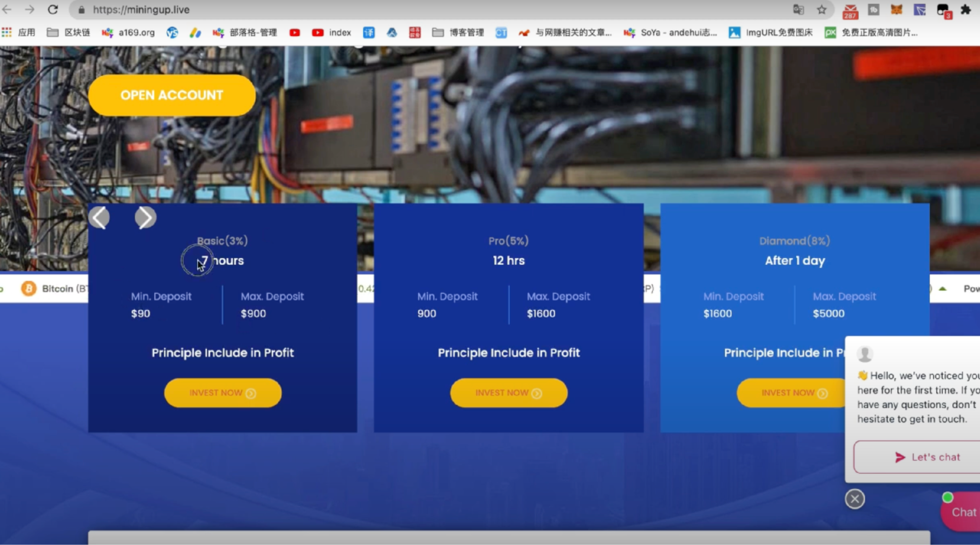
Task: Click the chat agent avatar
Action: 865,354
